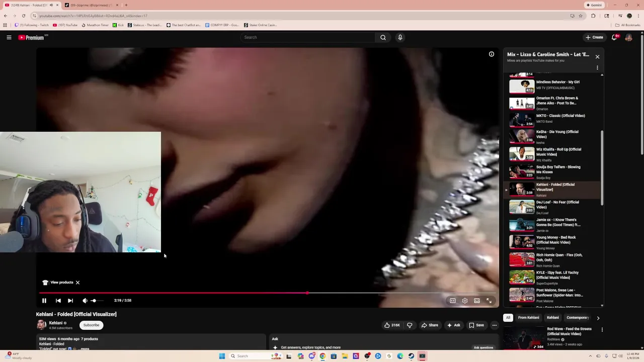Open player settings gear
This screenshot has width=644, height=362.
(465, 301)
